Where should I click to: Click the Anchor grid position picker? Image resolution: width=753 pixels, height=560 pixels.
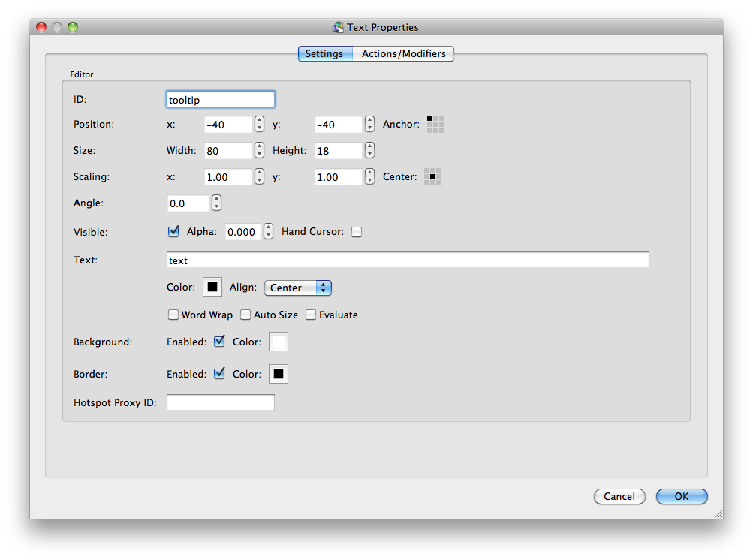[435, 124]
